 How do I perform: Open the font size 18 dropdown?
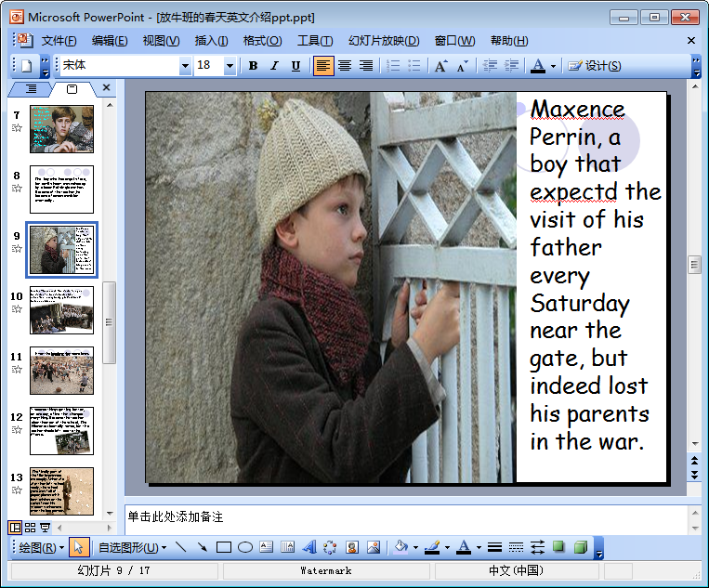[x=230, y=66]
